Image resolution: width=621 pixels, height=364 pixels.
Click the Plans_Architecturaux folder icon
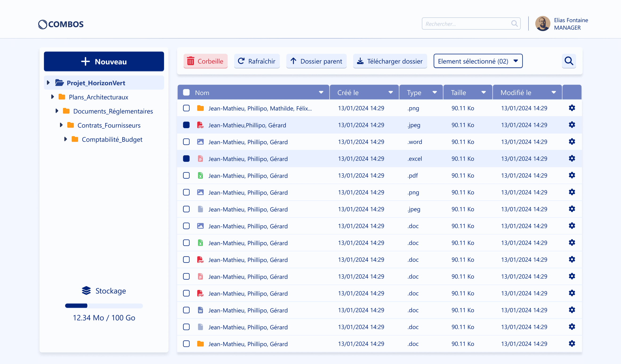(x=62, y=97)
